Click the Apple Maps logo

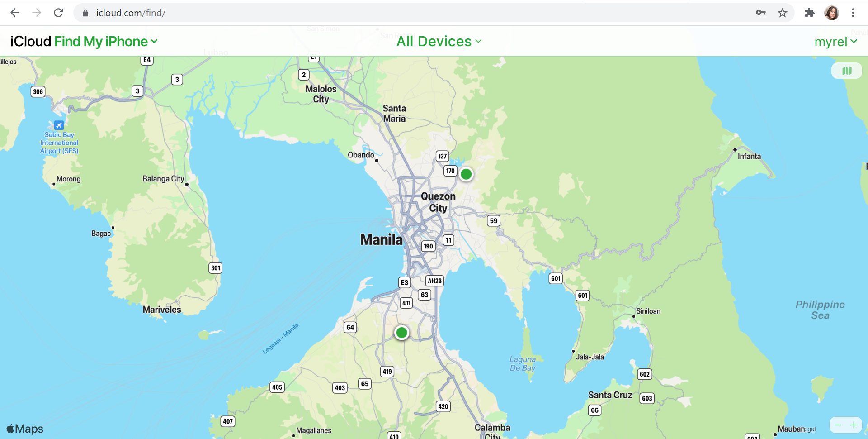pyautogui.click(x=25, y=428)
